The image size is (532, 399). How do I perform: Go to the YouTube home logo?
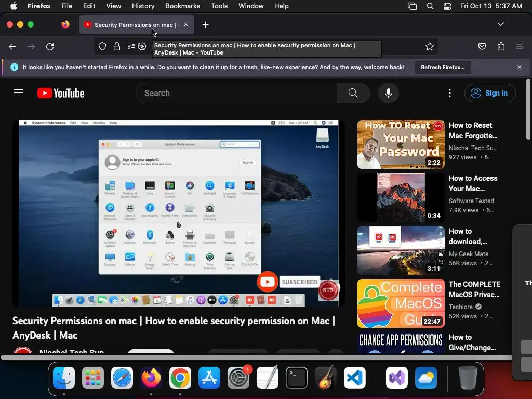[61, 93]
